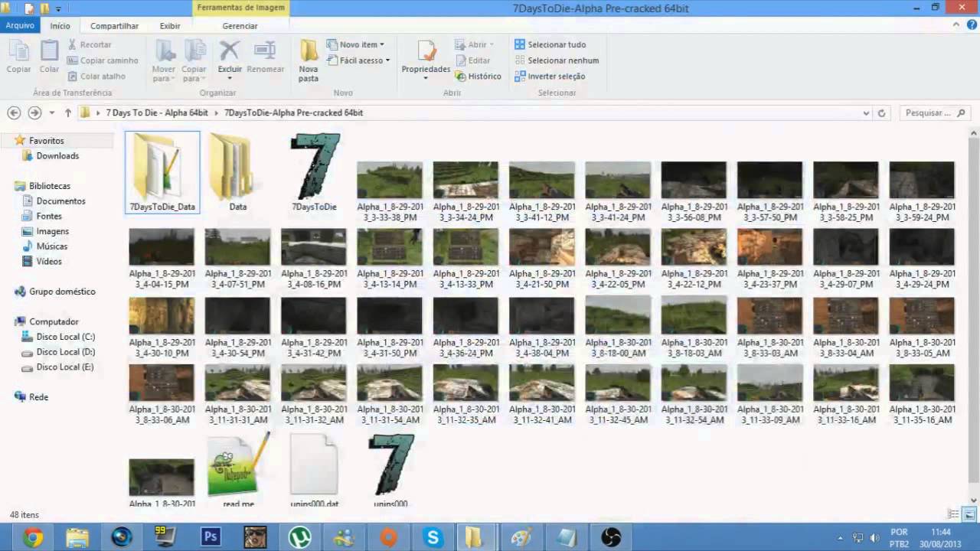Click Copiar caminho command
Viewport: 980px width, 551px height.
103,60
